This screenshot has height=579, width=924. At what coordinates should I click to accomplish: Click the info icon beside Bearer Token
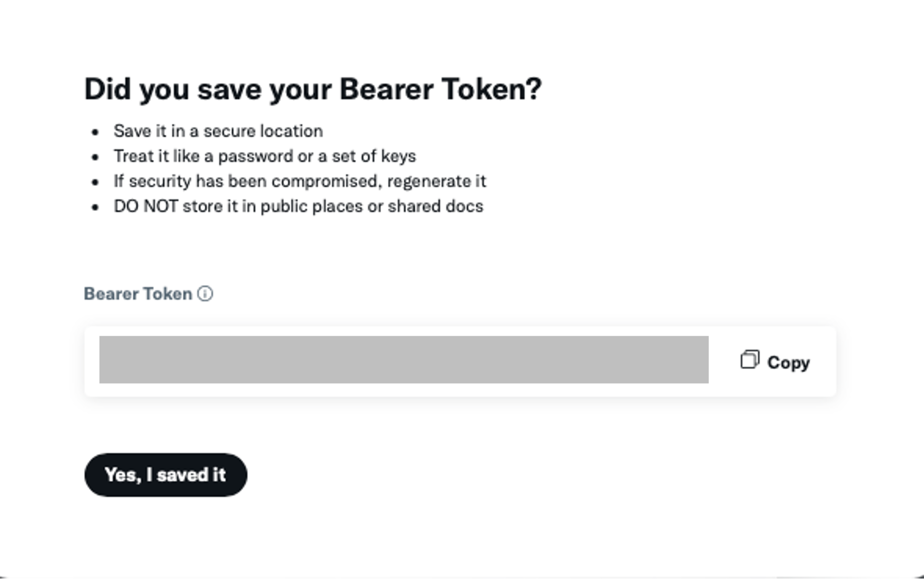[x=205, y=294]
